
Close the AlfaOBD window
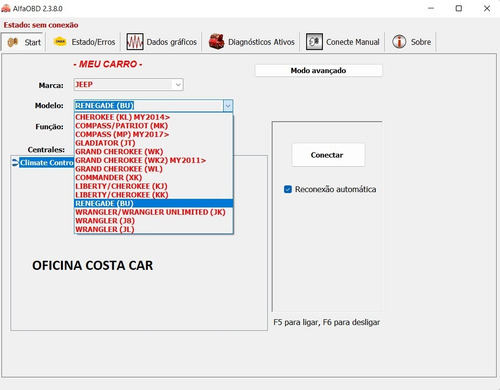(x=487, y=8)
